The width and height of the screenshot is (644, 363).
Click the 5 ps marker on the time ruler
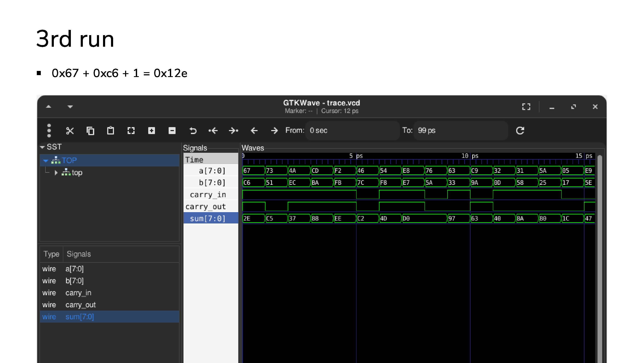[x=356, y=156]
